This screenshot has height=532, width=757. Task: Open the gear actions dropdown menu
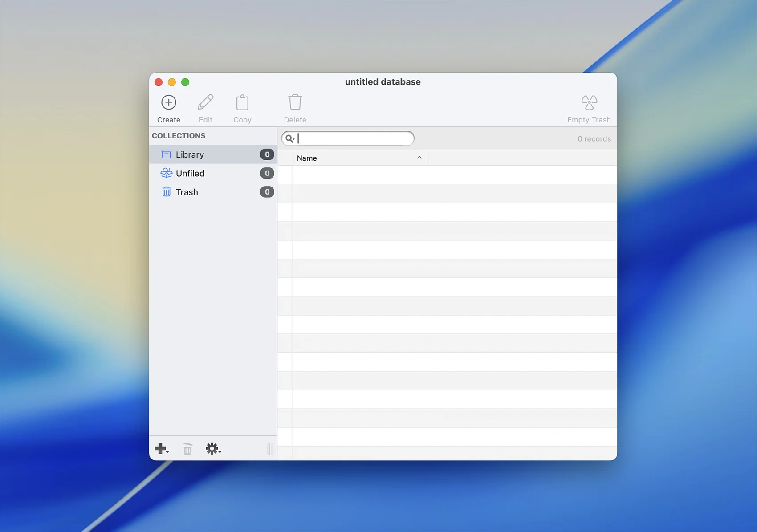tap(213, 449)
